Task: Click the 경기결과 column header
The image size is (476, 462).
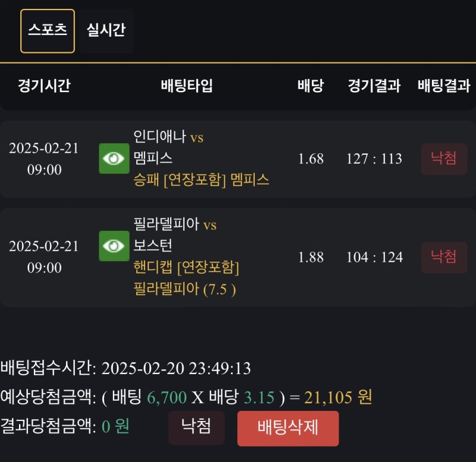Action: click(x=374, y=86)
